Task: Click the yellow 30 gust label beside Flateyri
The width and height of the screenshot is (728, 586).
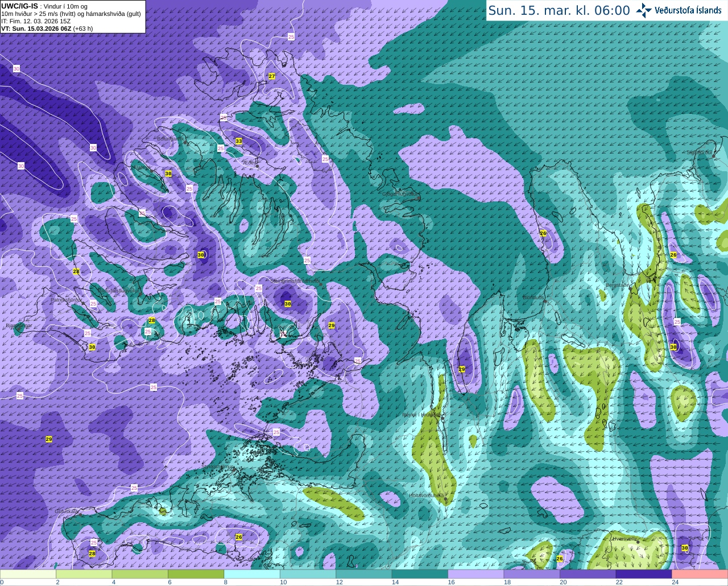Action: (x=168, y=174)
